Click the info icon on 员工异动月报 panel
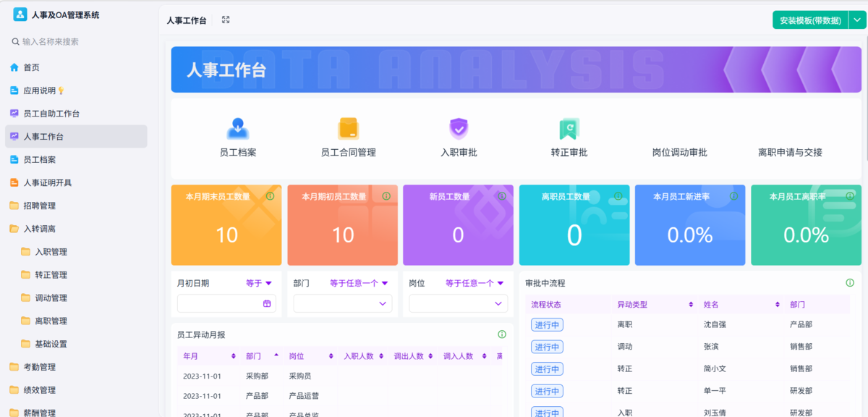 [503, 332]
